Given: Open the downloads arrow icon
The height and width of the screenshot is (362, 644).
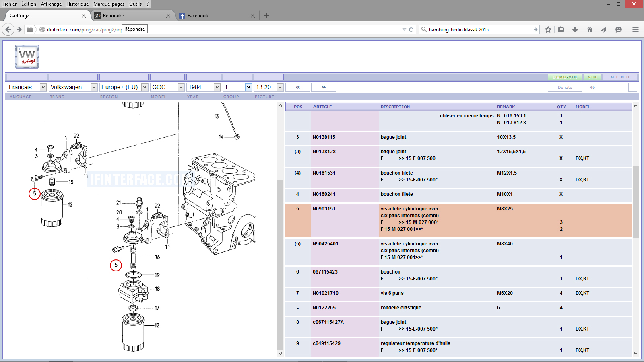Looking at the screenshot, I should pos(575,29).
